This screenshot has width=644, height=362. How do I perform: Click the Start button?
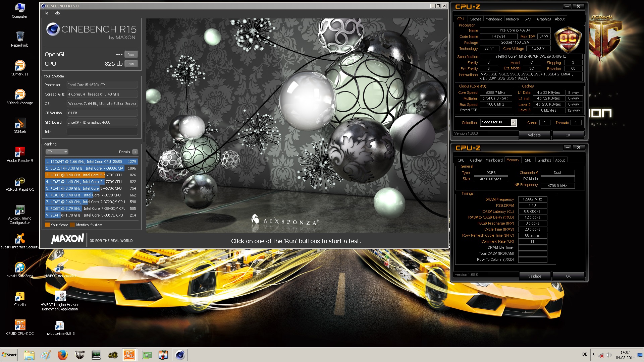click(9, 355)
